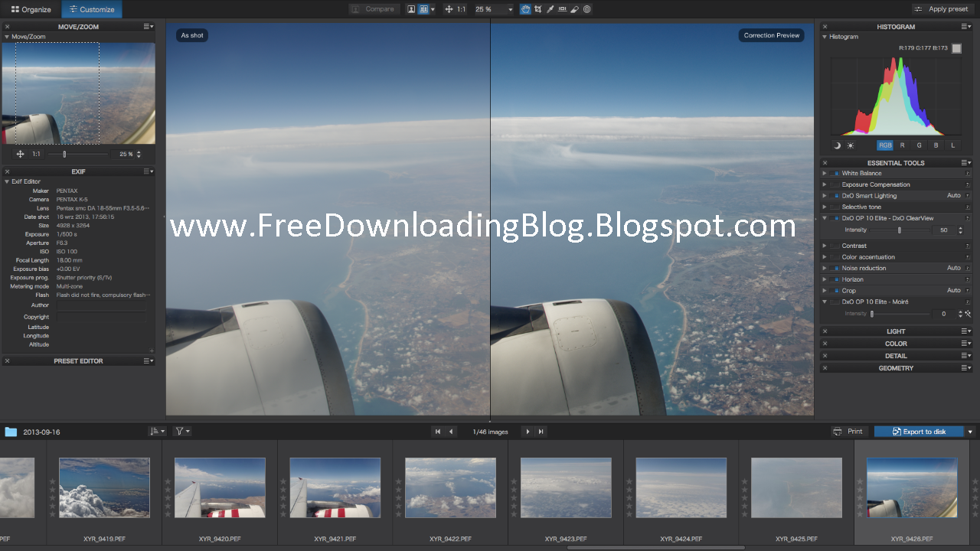Image resolution: width=980 pixels, height=551 pixels.
Task: Toggle the Crop correction switch
Action: point(835,290)
